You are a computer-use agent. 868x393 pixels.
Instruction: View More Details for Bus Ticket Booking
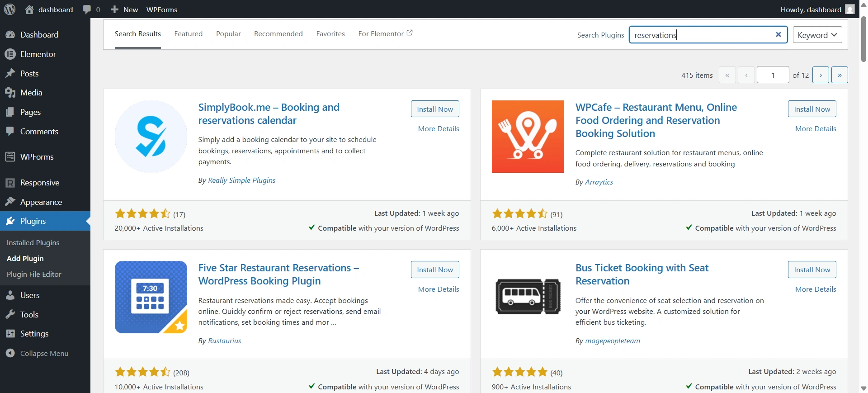(x=816, y=289)
